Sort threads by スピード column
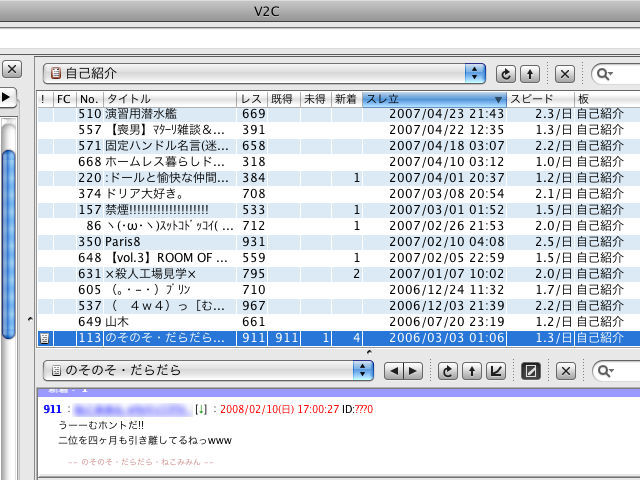The image size is (640, 480). (540, 99)
